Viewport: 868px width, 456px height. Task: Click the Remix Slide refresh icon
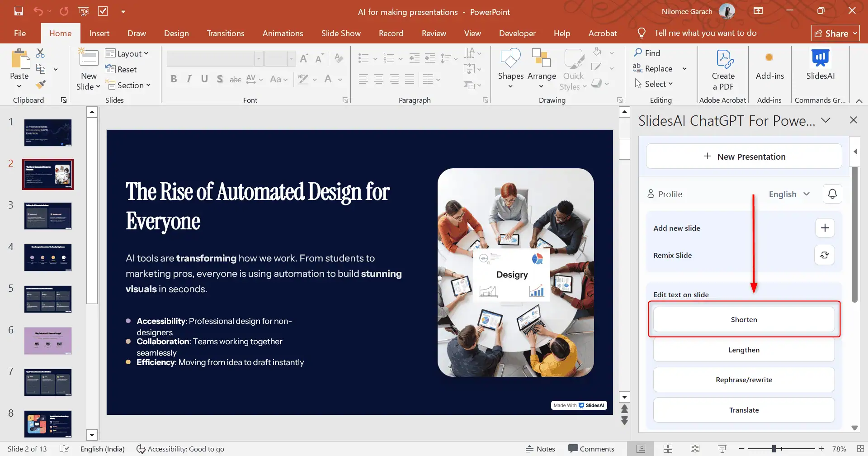coord(825,255)
